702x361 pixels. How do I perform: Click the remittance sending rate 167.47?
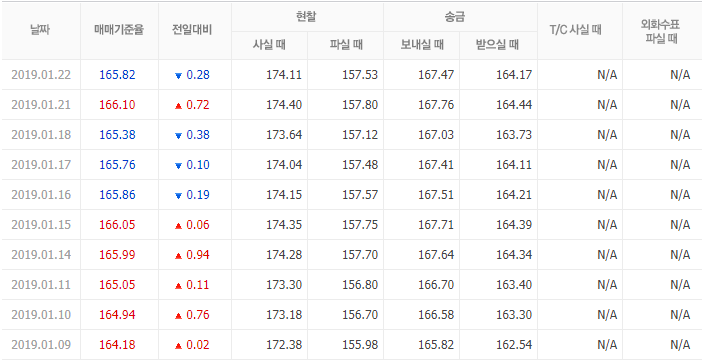436,75
